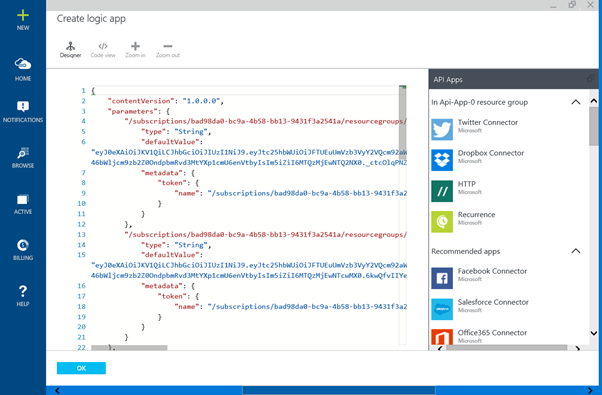Open the HOME cloud icon
The image size is (602, 395).
tap(23, 64)
